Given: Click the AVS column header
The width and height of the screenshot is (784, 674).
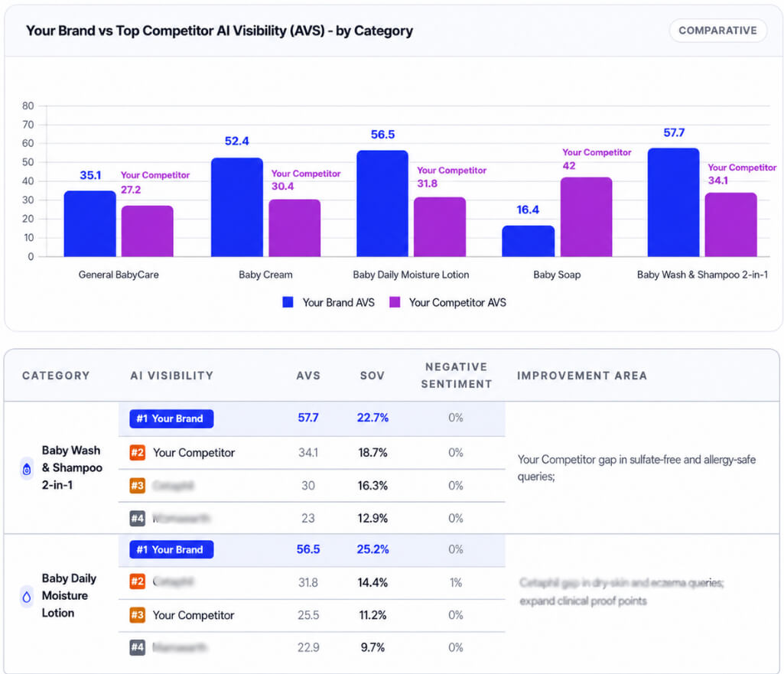Looking at the screenshot, I should (x=308, y=376).
